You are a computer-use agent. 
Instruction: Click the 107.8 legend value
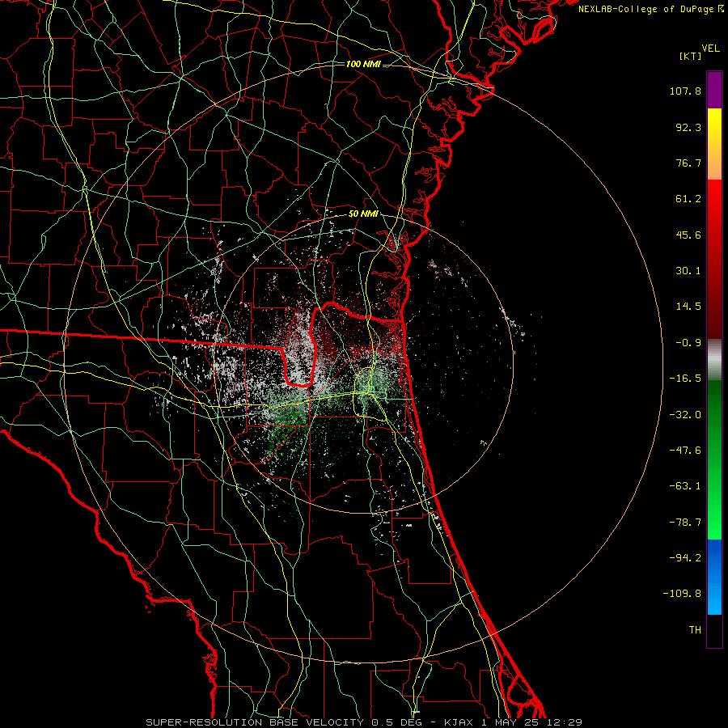(685, 91)
